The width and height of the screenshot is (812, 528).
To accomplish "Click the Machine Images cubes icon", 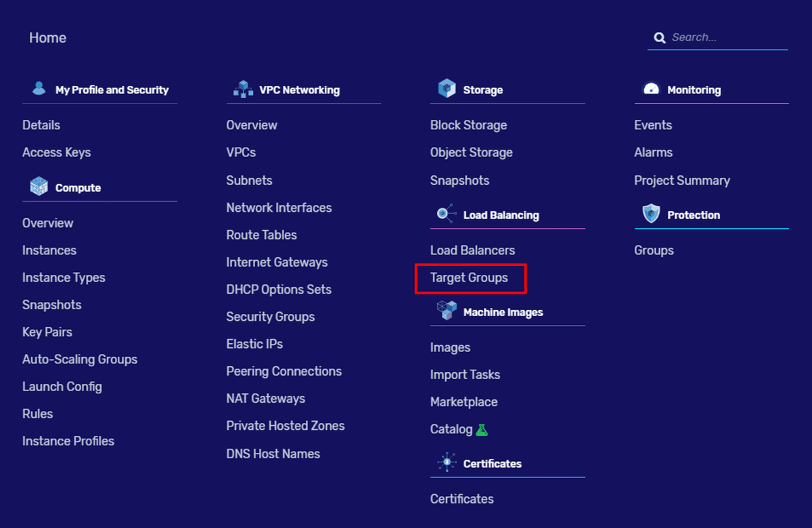I will click(x=447, y=311).
